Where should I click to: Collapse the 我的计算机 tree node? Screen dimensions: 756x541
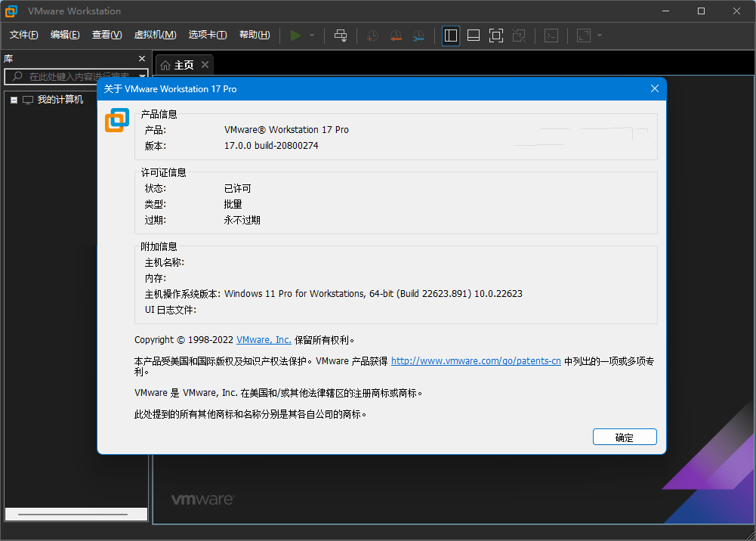tap(12, 99)
